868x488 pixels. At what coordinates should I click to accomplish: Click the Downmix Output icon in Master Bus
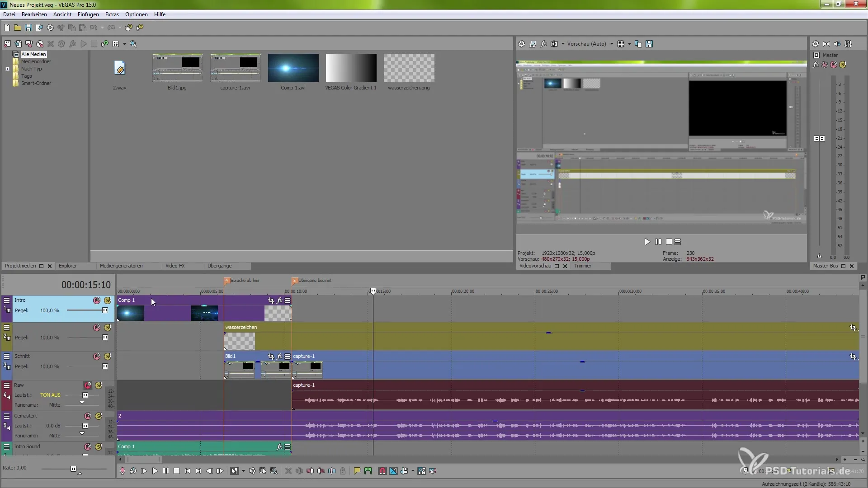pyautogui.click(x=826, y=44)
